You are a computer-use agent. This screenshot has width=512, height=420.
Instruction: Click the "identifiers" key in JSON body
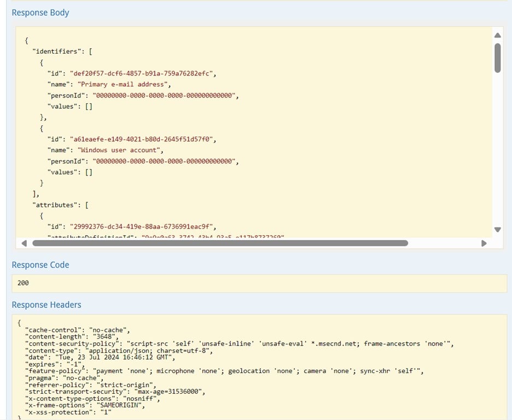coord(55,51)
